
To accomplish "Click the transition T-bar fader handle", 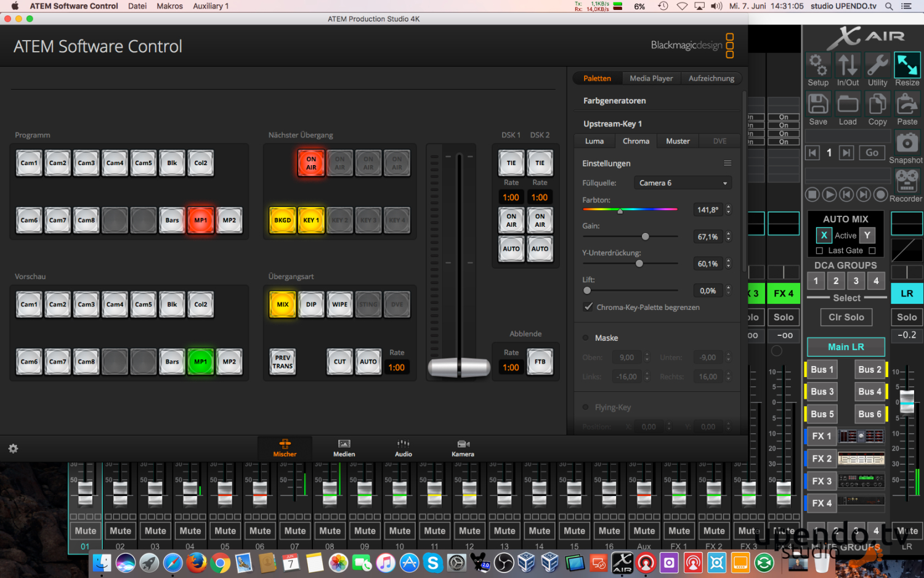I will click(459, 367).
